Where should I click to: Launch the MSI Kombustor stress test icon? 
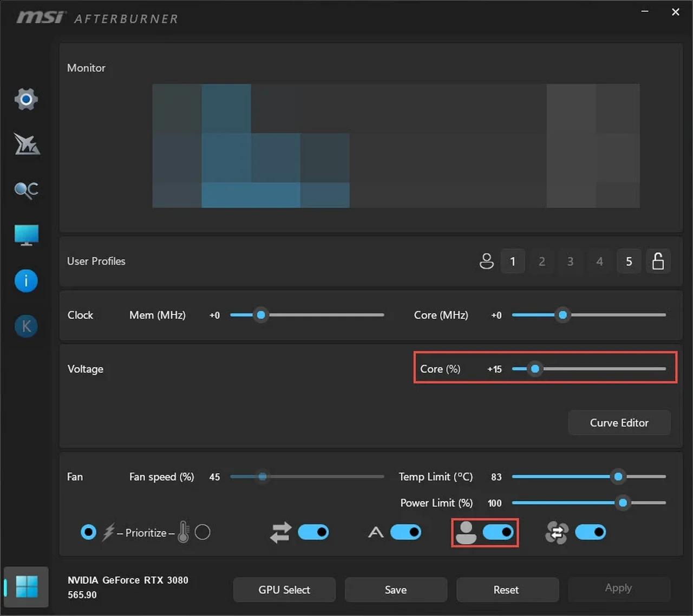coord(26,145)
